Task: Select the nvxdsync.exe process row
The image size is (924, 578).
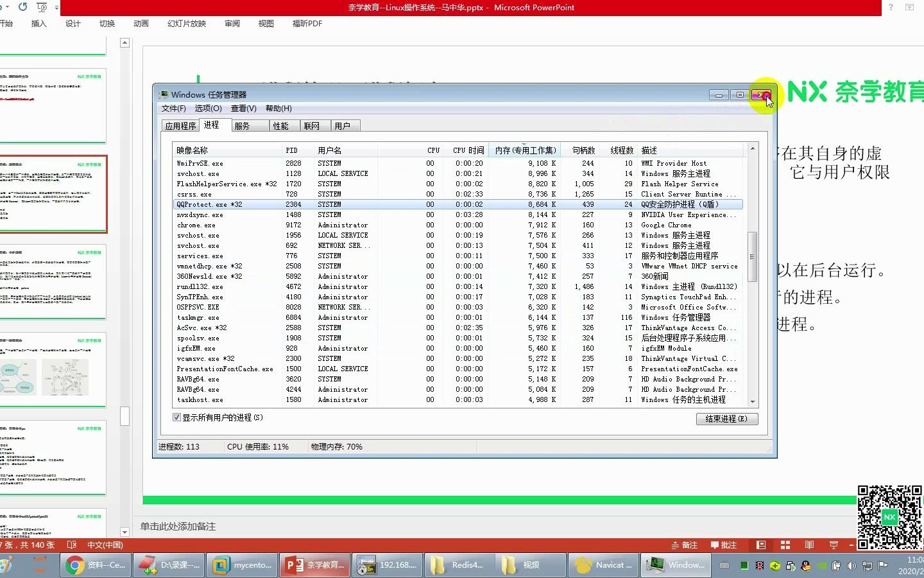Action: [458, 215]
